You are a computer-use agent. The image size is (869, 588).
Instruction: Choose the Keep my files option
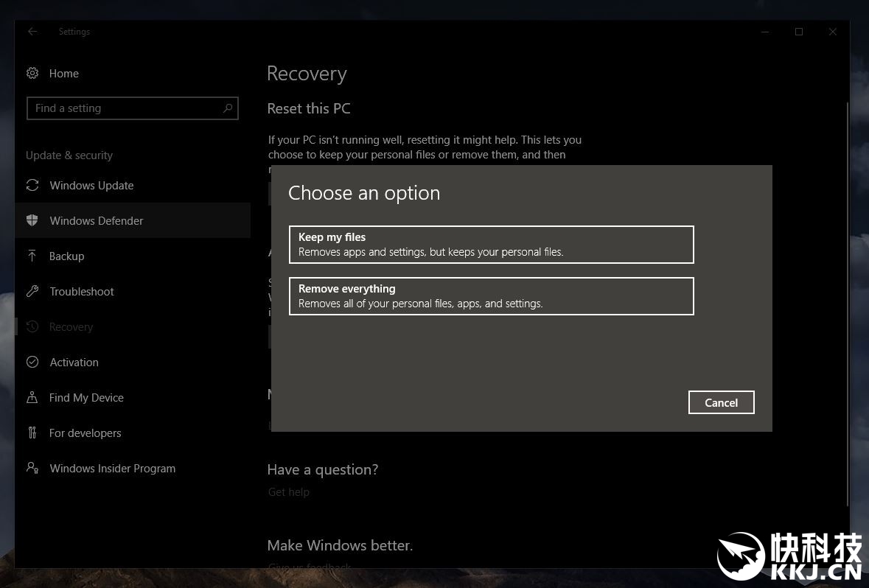[x=491, y=245]
